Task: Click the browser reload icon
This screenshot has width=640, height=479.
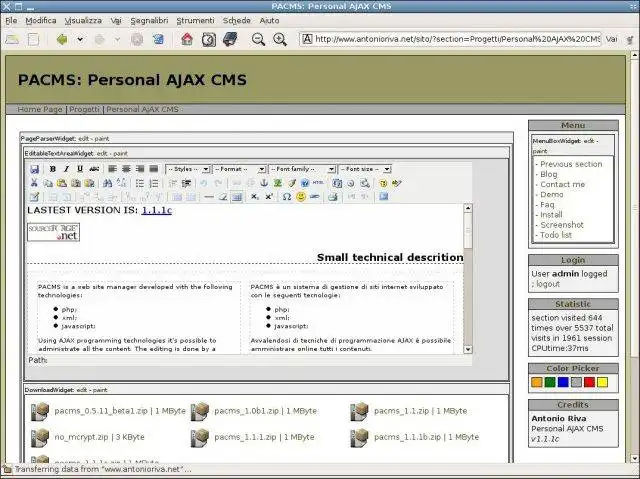Action: [x=158, y=39]
